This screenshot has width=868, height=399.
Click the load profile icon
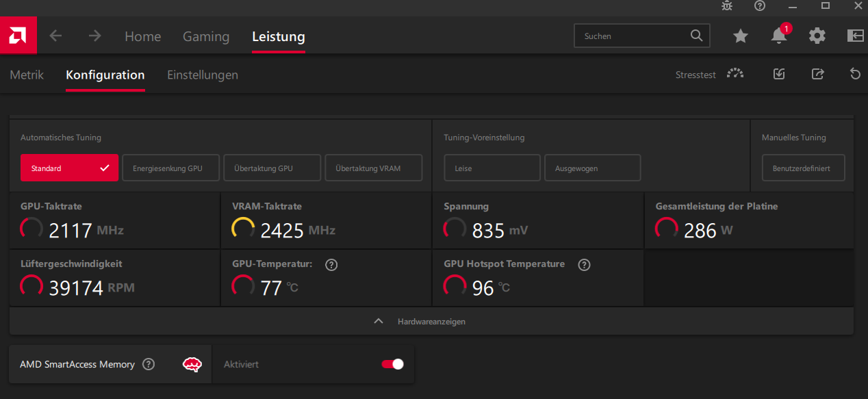pos(779,74)
